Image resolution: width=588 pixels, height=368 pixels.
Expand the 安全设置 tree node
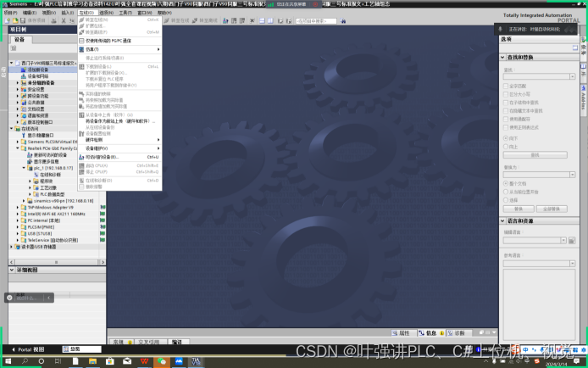(17, 89)
